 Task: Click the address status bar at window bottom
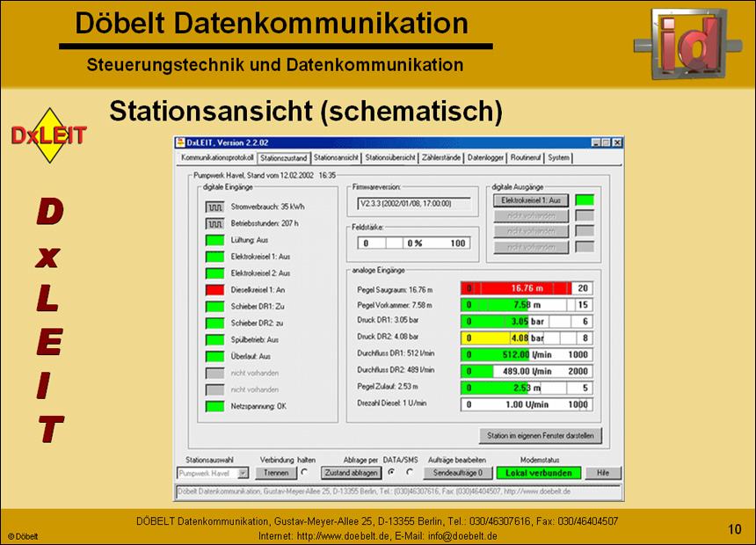point(398,491)
